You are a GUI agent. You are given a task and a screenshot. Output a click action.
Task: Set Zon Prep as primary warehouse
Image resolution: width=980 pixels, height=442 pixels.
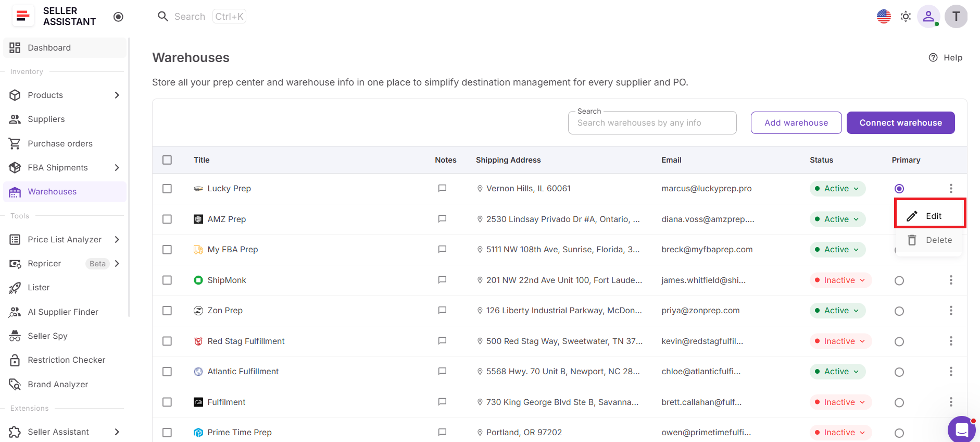[x=899, y=311]
